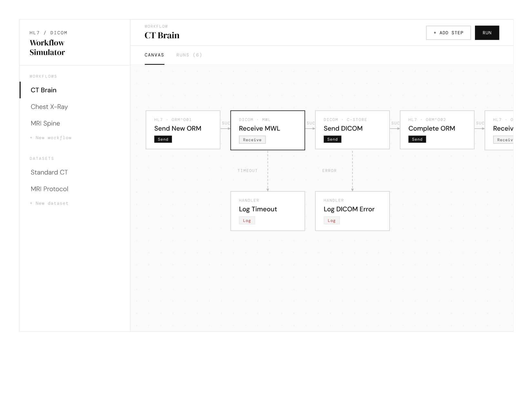This screenshot has width=532, height=411.
Task: Select the MRI Protocol dataset
Action: tap(49, 189)
